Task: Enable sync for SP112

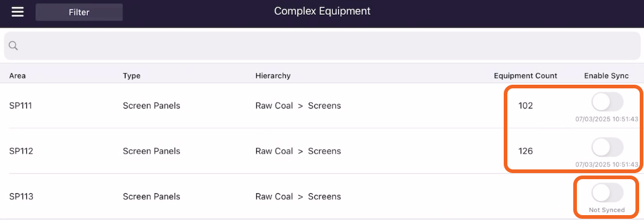Action: 607,147
